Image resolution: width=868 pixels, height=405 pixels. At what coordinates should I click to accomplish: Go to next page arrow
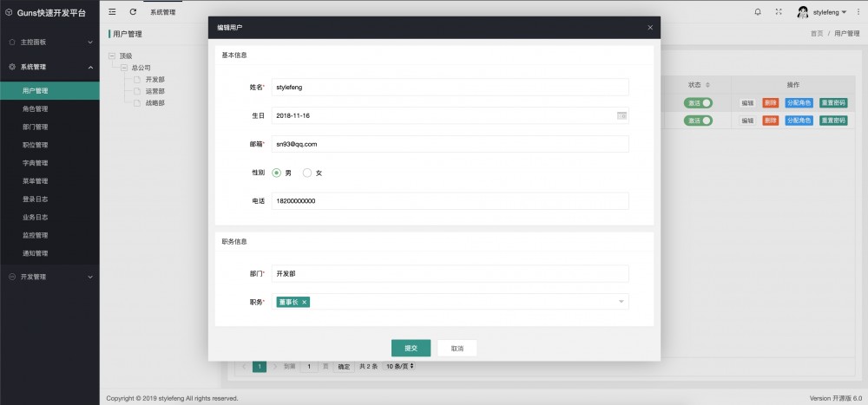click(x=275, y=366)
